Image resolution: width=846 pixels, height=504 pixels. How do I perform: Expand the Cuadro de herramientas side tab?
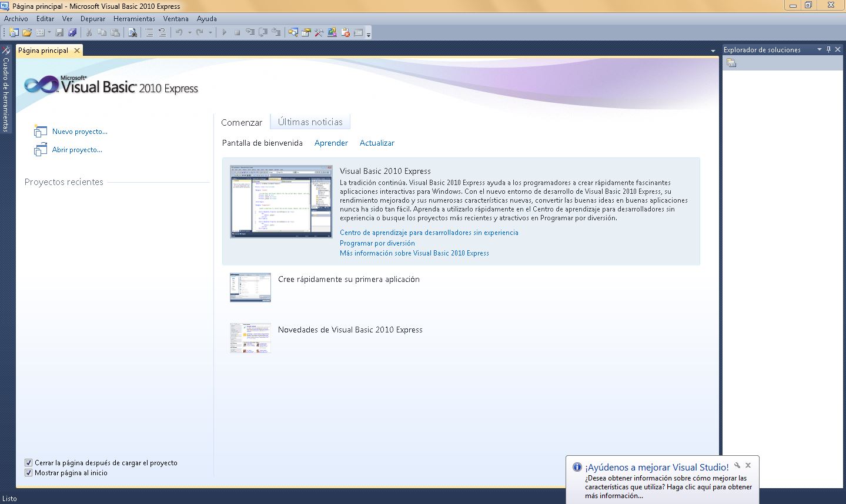pos(6,88)
